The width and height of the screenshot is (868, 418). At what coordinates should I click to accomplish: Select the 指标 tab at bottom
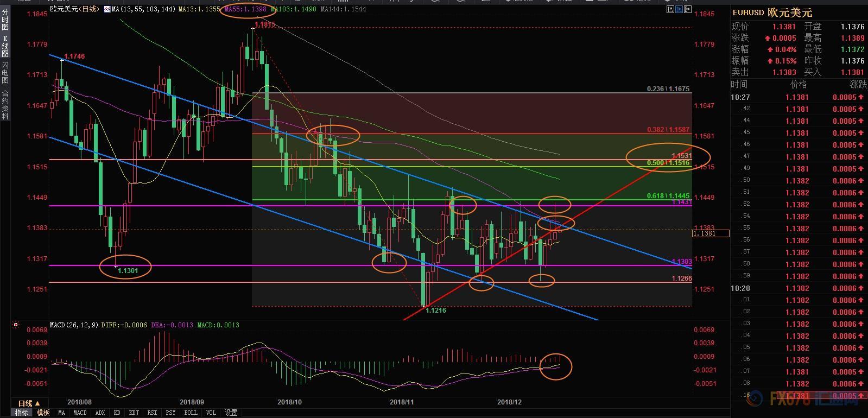pos(22,413)
